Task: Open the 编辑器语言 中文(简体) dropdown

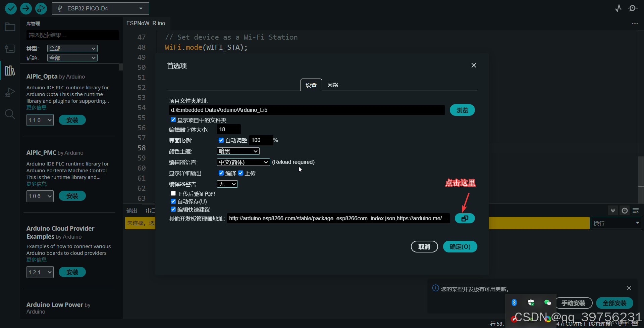Action: point(243,162)
